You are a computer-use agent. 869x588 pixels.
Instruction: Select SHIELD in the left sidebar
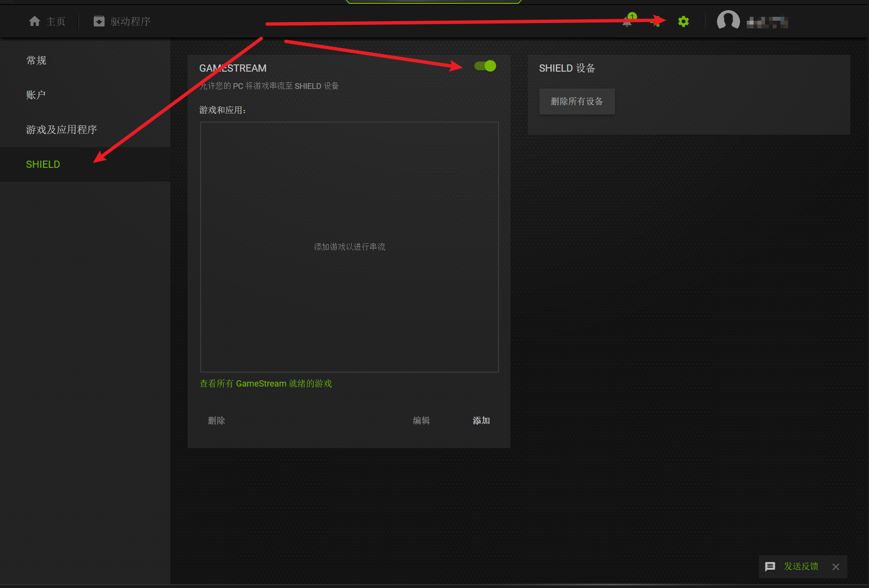43,164
